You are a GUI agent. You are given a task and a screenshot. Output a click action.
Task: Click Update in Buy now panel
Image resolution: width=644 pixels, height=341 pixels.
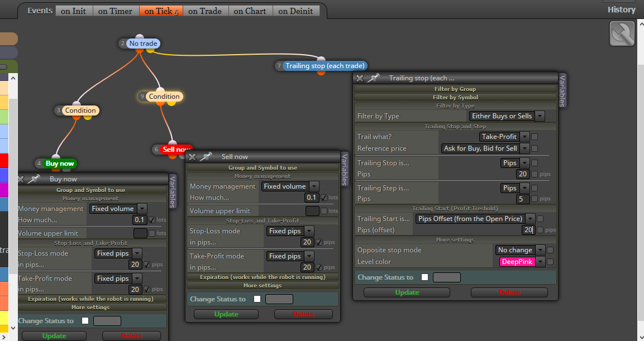pyautogui.click(x=54, y=335)
